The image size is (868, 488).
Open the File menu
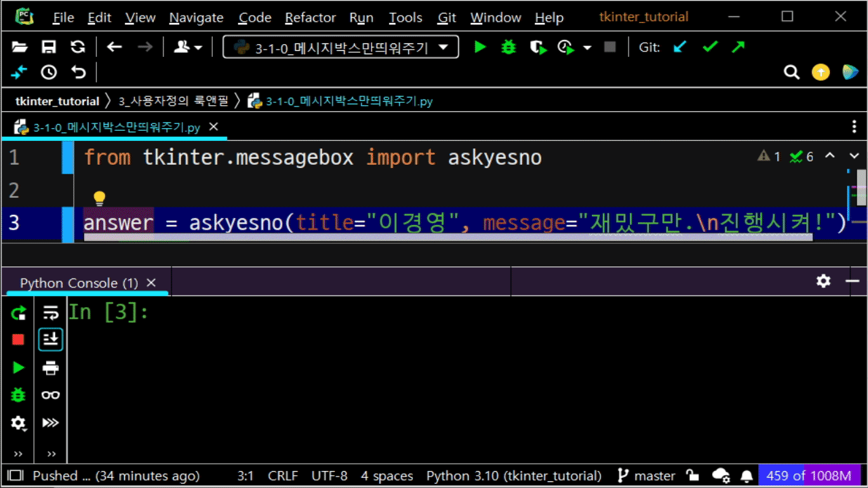63,18
